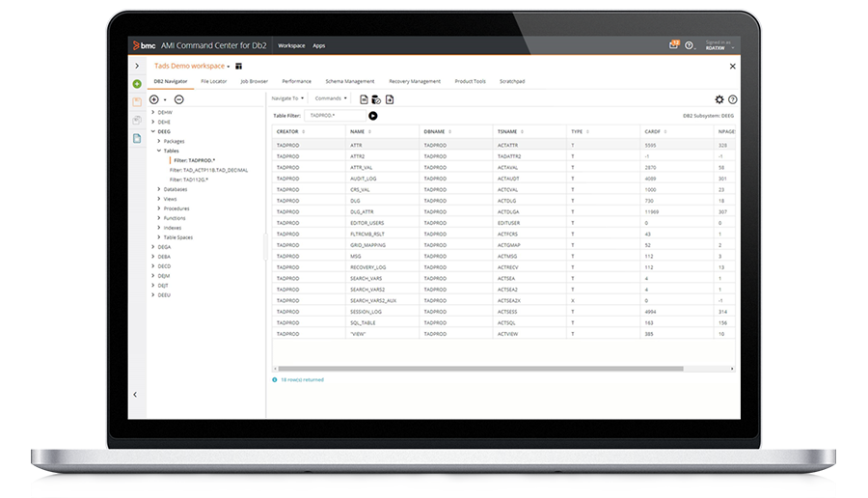Viewport: 868px width, 498px height.
Task: Select the Filter: TAD112G.* tree item
Action: (x=189, y=180)
